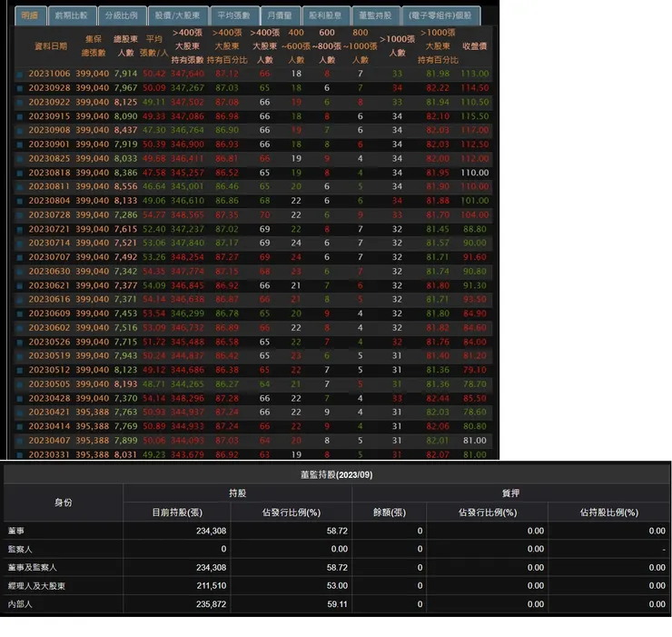Screen dimensions: 672x637
Task: Click the blue square beside 20230428
Action: point(20,399)
